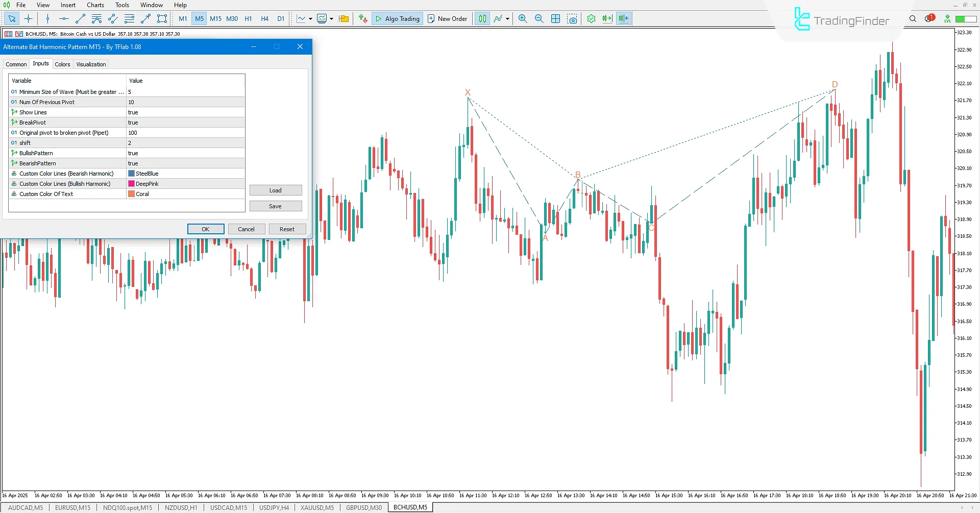This screenshot has height=513, width=980.
Task: Select the crosshair cursor tool
Action: (28, 19)
